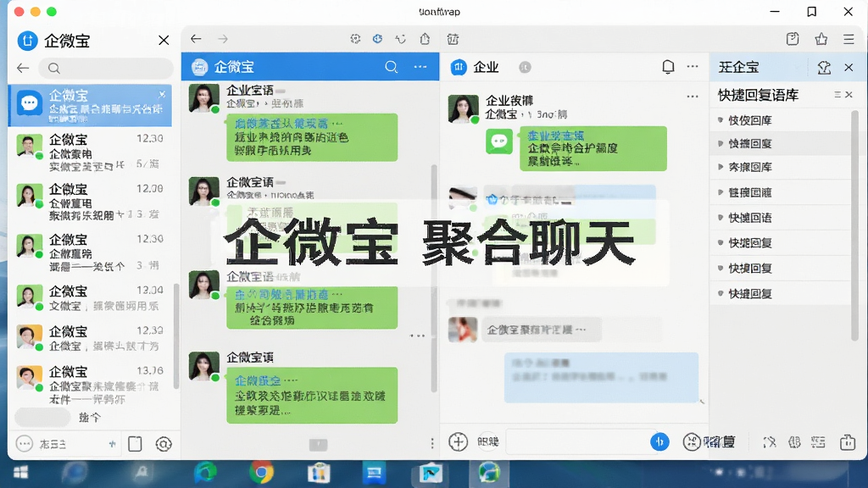
Task: Select the highlighted 企微宝 conversation at top
Action: click(91, 105)
